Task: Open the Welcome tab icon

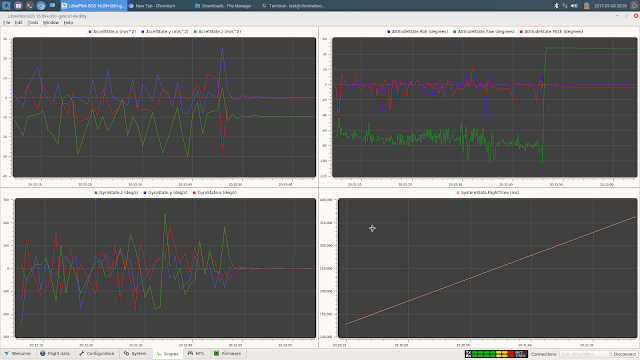Action: click(x=7, y=353)
